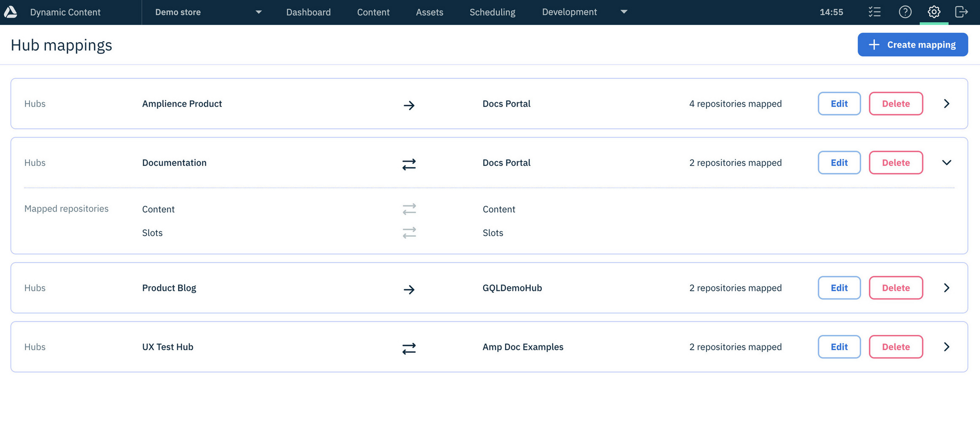
Task: Click 2 repositories mapped in Documentation row
Action: 736,163
